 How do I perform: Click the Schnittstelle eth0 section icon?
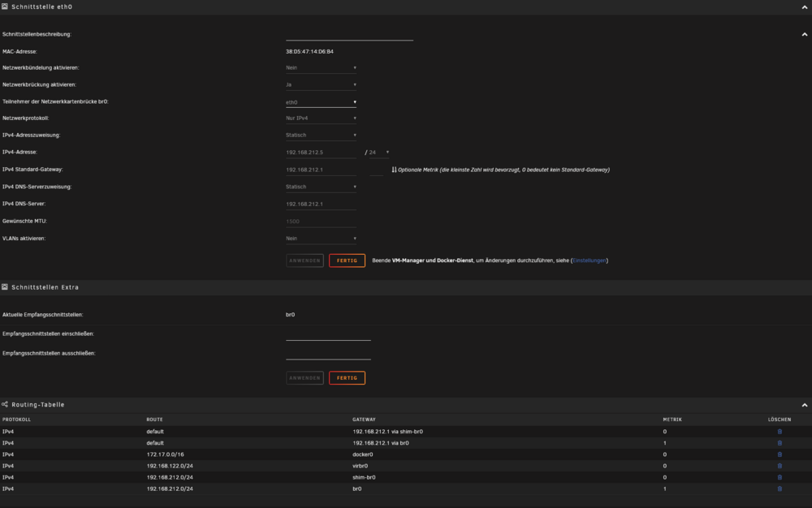pos(5,6)
